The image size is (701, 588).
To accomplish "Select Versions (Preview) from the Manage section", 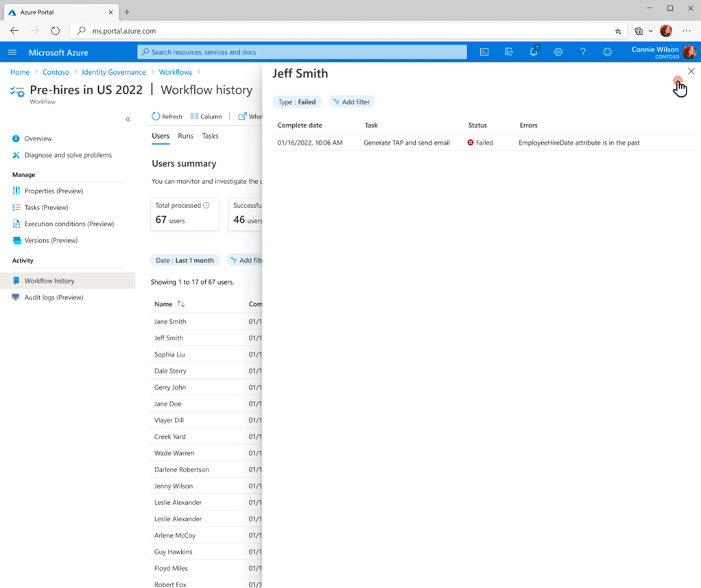I will 50,240.
